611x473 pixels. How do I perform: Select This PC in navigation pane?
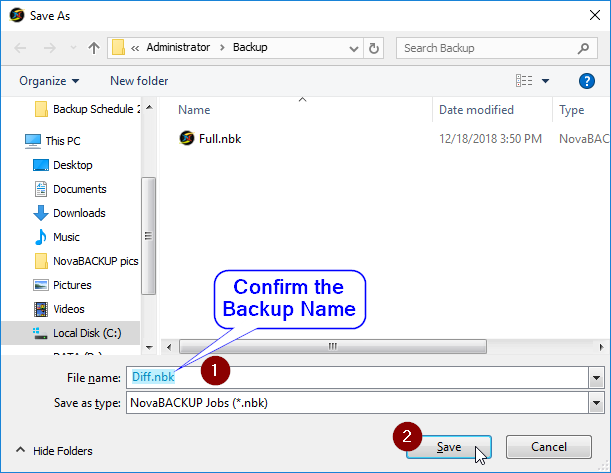[x=63, y=141]
